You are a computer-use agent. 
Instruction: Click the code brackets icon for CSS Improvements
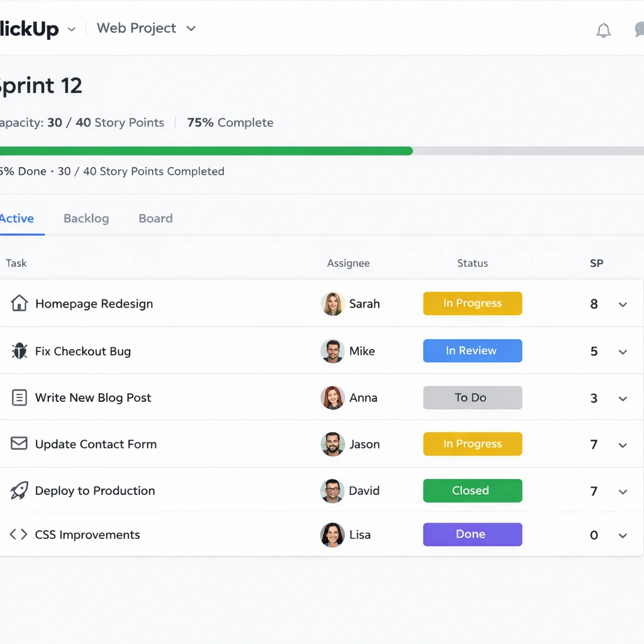click(x=18, y=535)
